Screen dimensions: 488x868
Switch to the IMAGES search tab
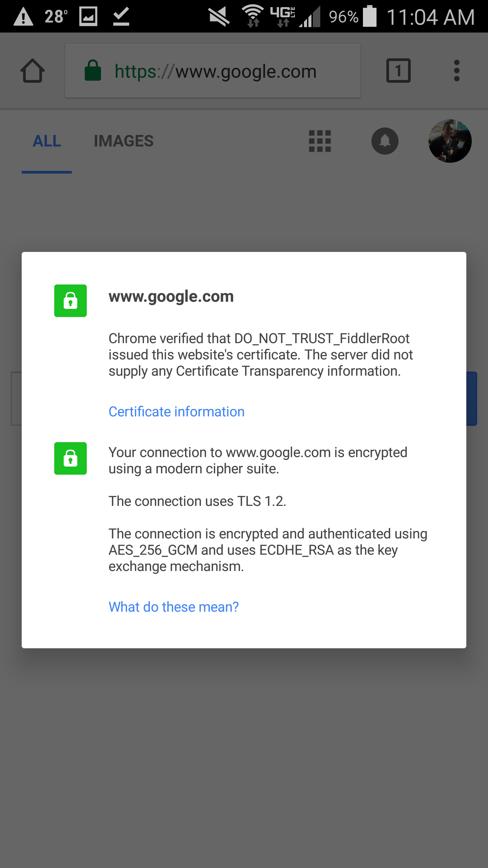pos(123,141)
